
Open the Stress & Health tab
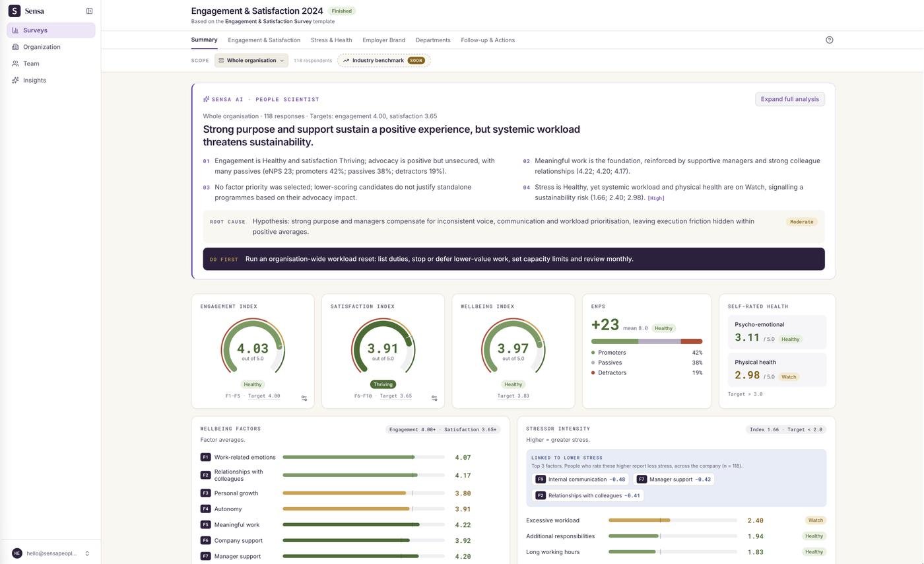pyautogui.click(x=331, y=40)
